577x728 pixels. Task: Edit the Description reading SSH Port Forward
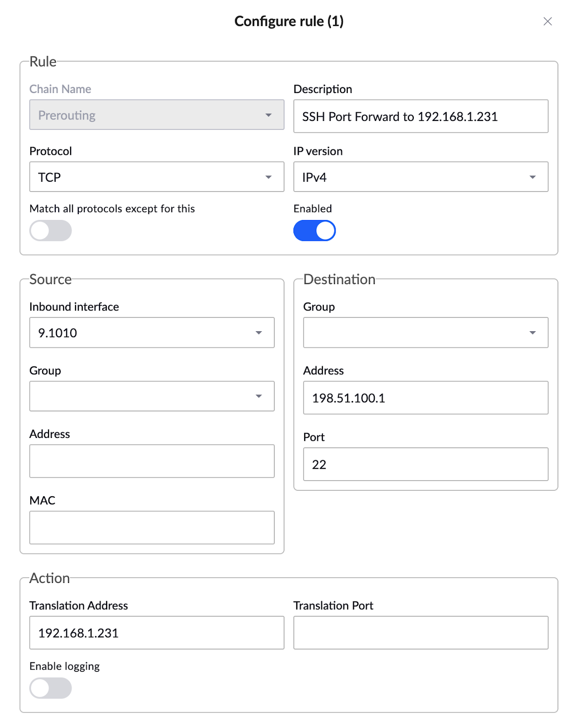[420, 116]
